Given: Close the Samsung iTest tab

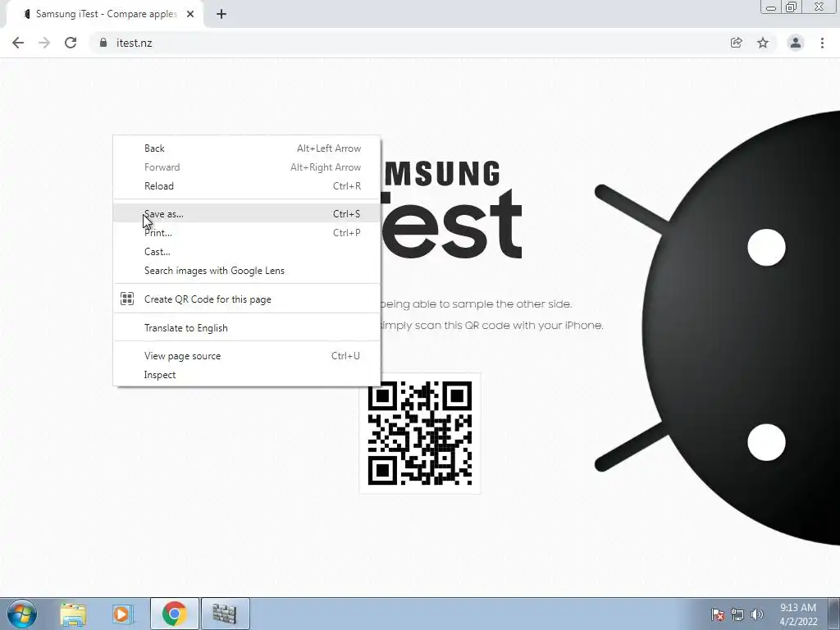Looking at the screenshot, I should coord(190,15).
